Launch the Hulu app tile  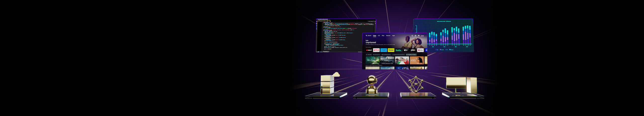(398, 50)
